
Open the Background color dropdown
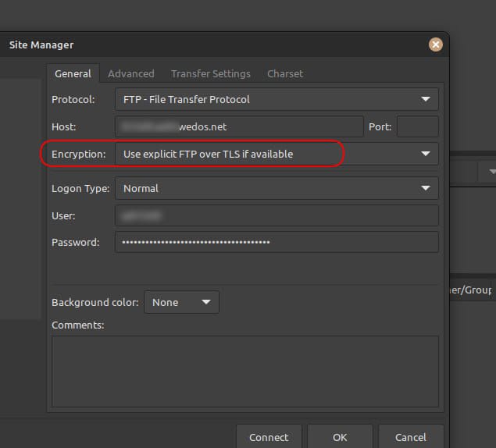[181, 302]
